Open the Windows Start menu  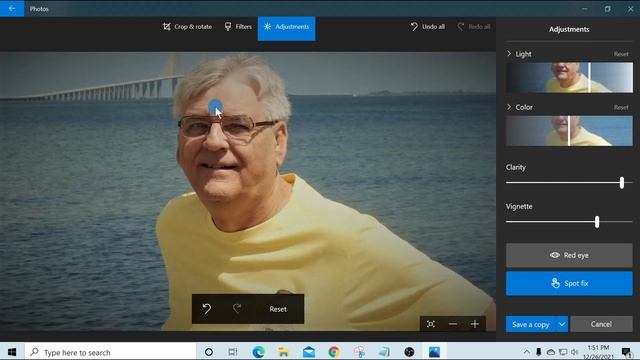[12, 352]
